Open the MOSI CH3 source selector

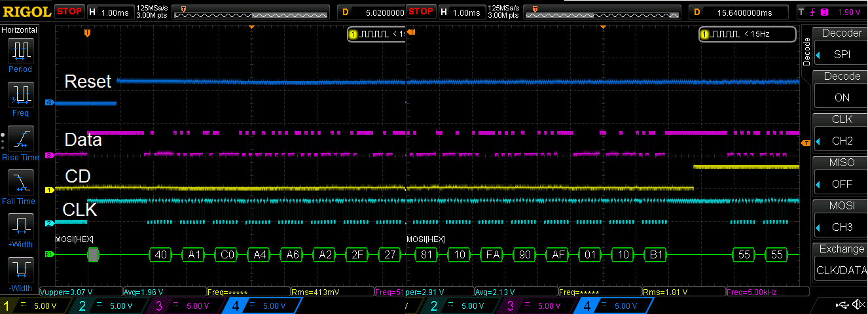pos(841,227)
